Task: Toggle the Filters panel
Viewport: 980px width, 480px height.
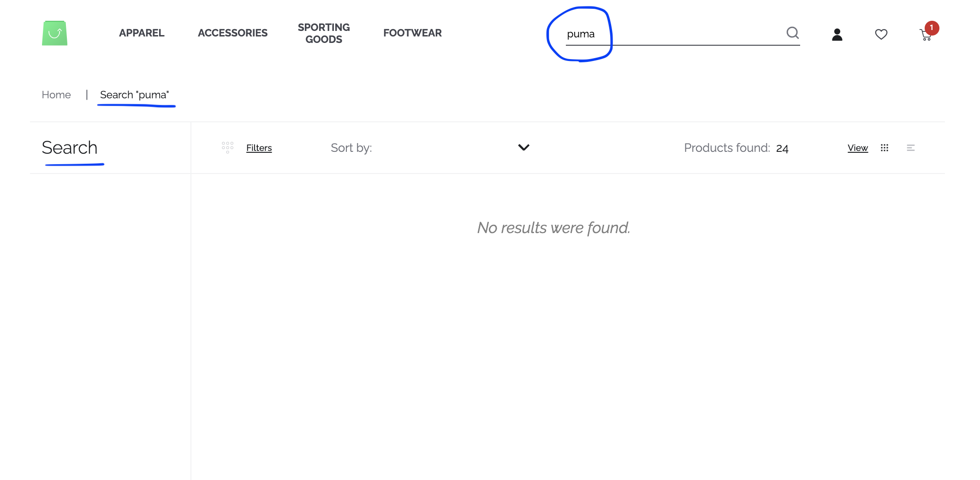Action: [259, 148]
